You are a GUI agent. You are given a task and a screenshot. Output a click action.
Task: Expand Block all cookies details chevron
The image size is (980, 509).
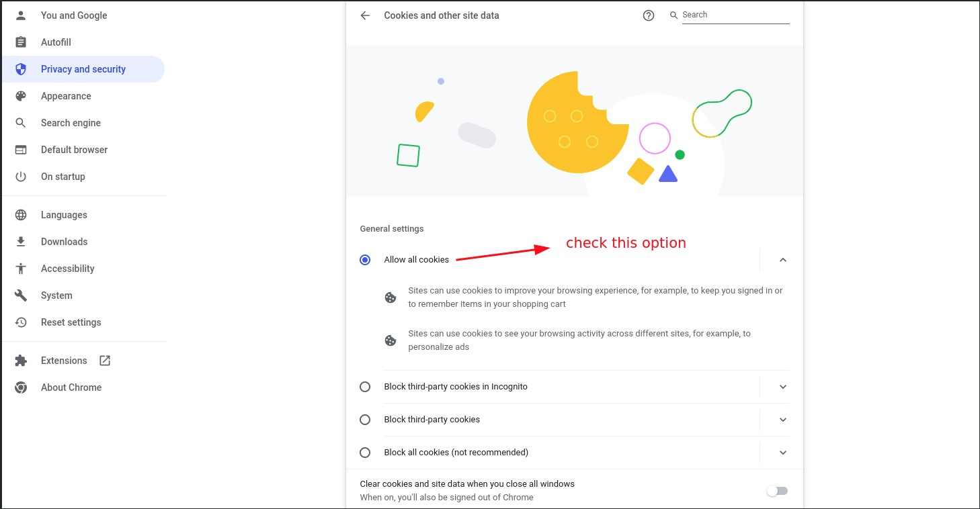[782, 453]
